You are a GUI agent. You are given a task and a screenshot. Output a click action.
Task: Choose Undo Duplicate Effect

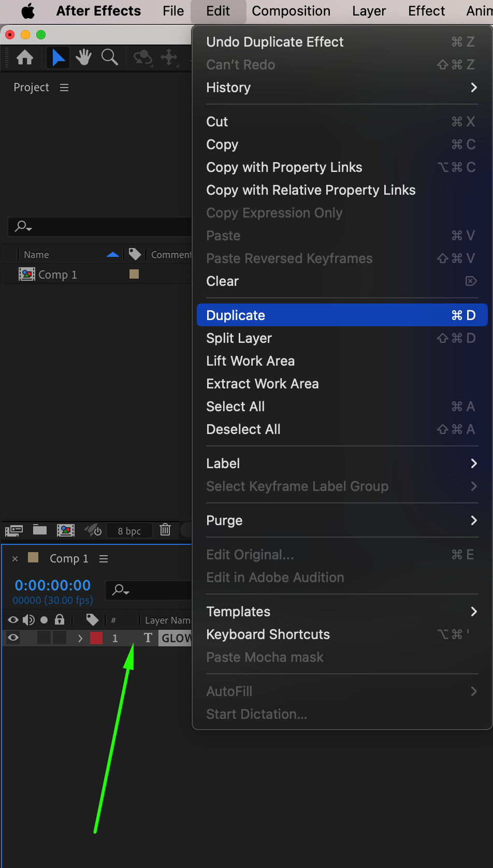(342, 42)
